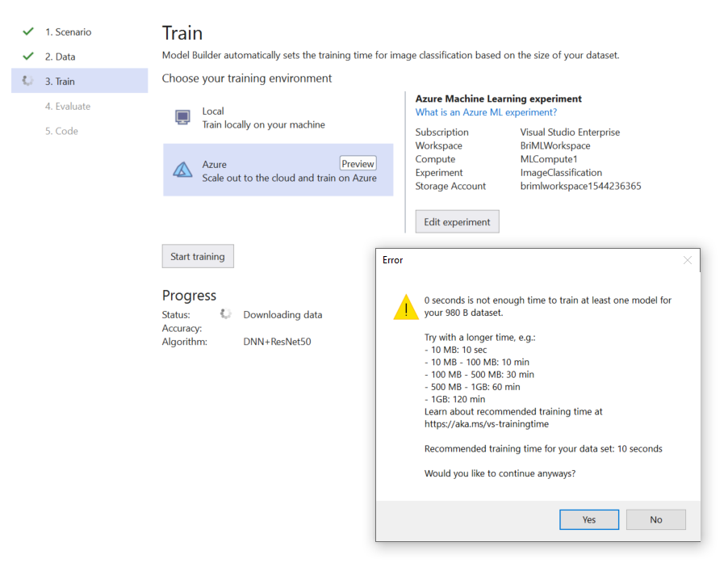
Task: Choose Azure training environment option
Action: pos(278,170)
